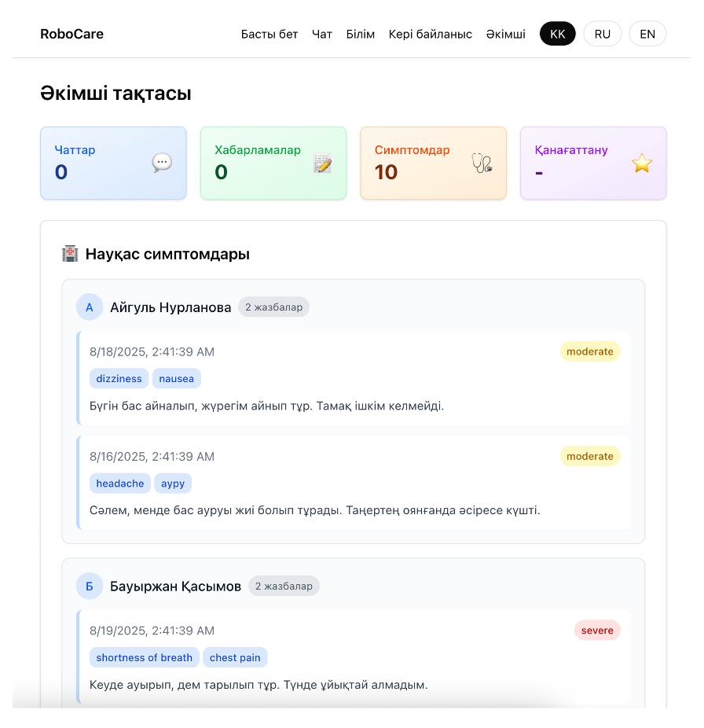This screenshot has width=704, height=728.
Task: Click the chat bubble icon in Чаттар card
Action: [162, 163]
